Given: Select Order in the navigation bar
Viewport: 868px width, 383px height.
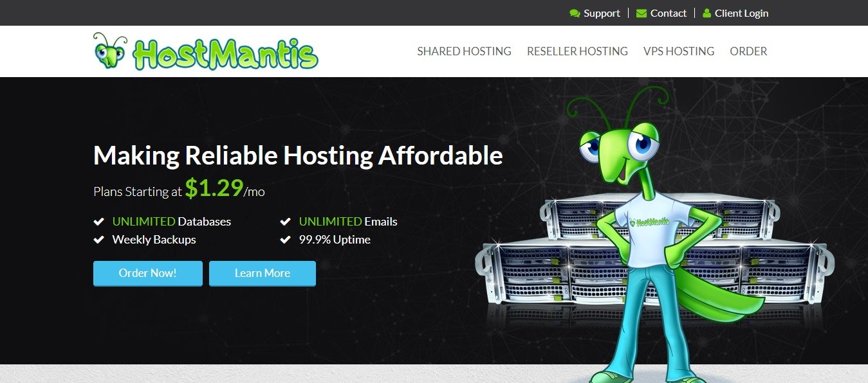Looking at the screenshot, I should [x=748, y=51].
